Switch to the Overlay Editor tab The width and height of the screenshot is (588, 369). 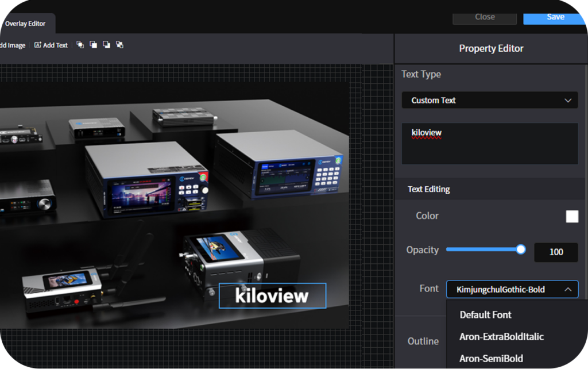pyautogui.click(x=25, y=24)
